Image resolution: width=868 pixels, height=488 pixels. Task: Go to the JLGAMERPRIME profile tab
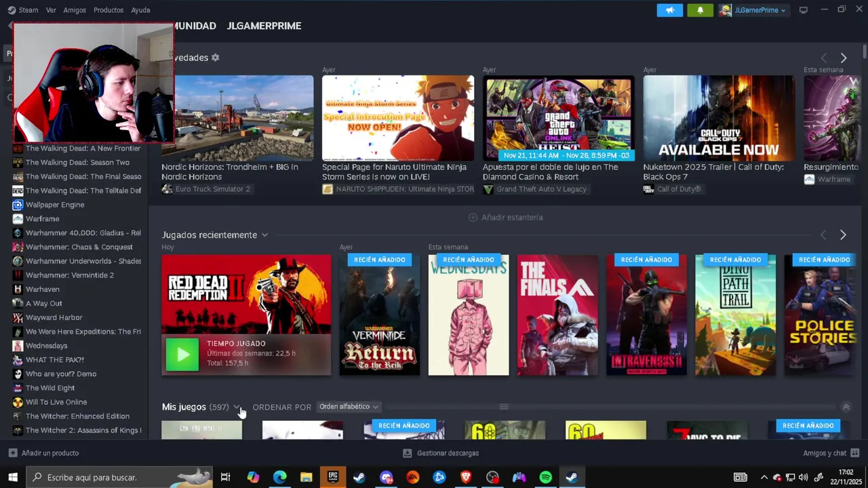264,26
